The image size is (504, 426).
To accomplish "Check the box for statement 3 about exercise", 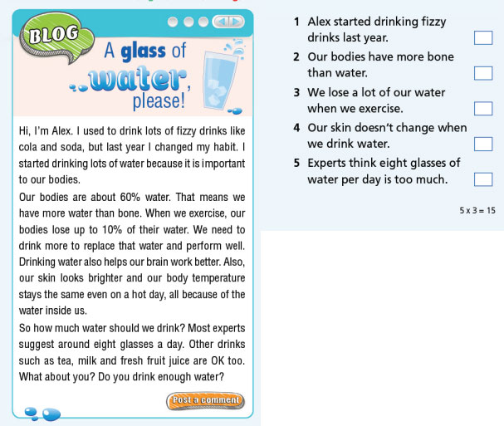I will [482, 109].
